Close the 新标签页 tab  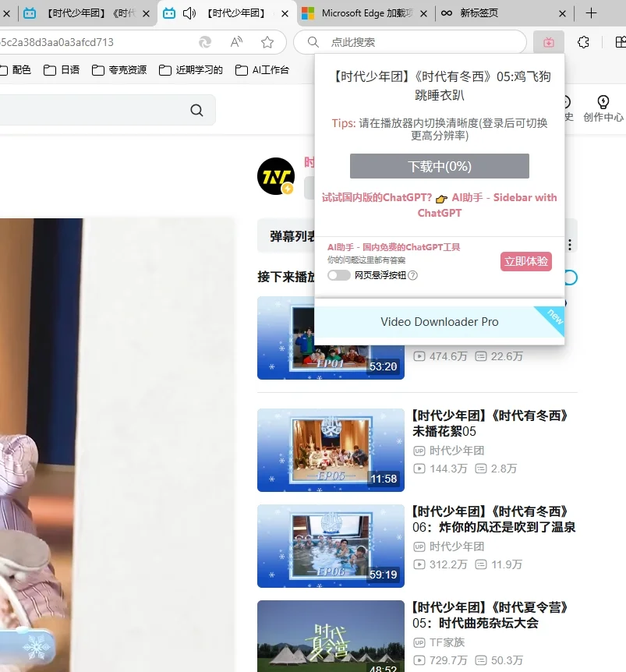click(563, 14)
